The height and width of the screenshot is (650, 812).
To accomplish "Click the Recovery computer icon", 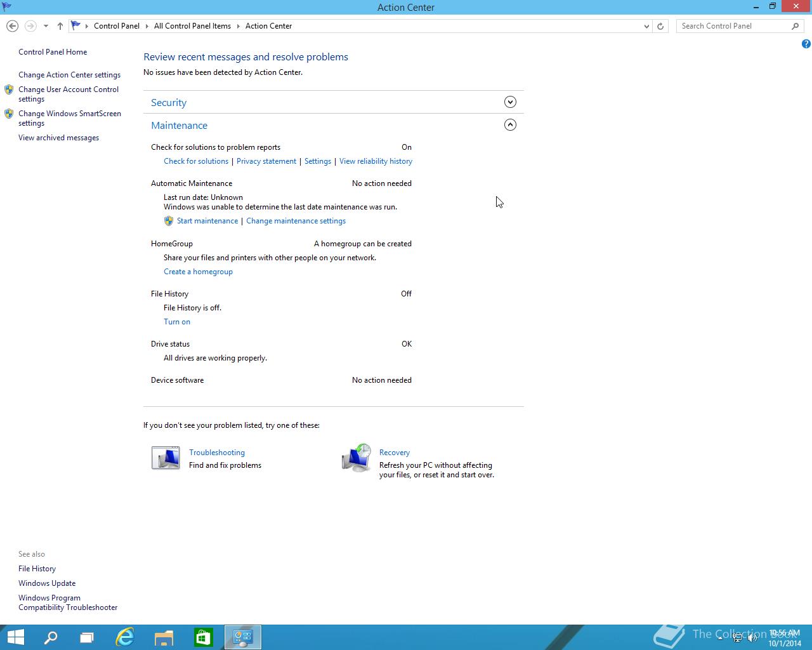I will [x=357, y=458].
